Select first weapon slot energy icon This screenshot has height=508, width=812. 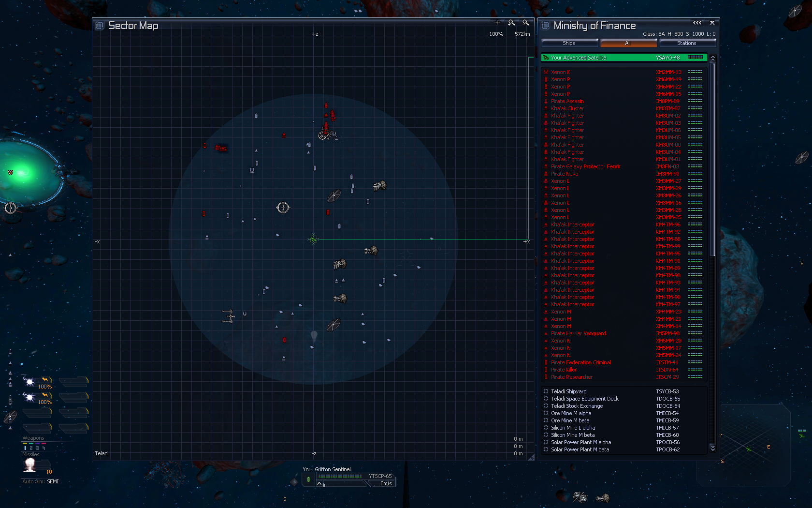(x=29, y=382)
